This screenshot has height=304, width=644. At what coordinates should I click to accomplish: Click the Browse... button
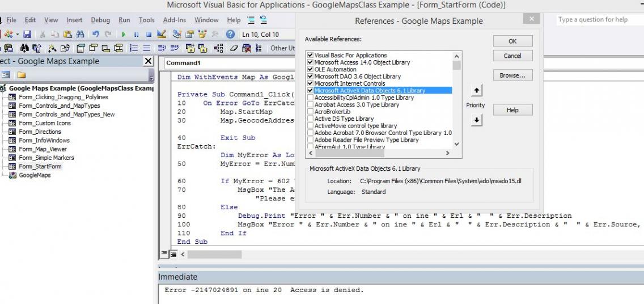[x=512, y=75]
